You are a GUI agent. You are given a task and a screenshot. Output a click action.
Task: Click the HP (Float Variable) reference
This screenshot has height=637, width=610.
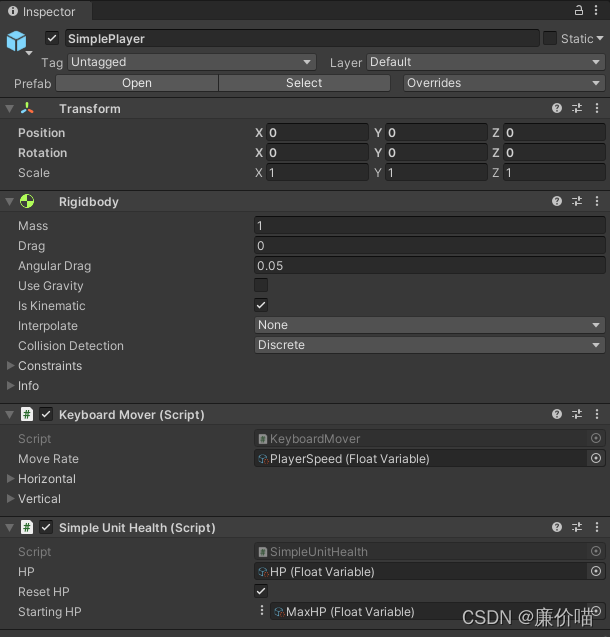420,571
